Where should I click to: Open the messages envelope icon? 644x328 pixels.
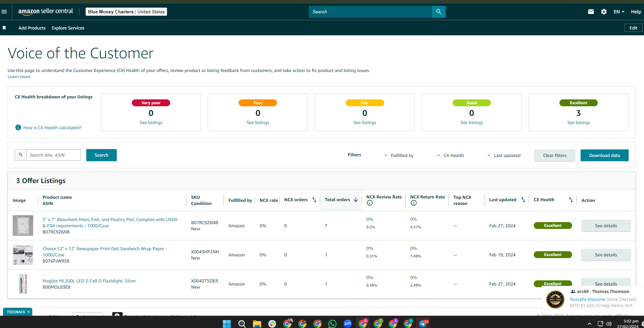591,12
